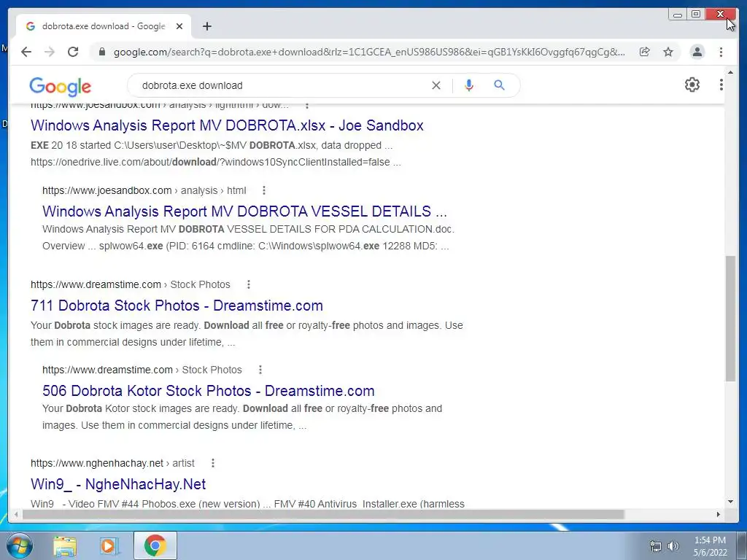This screenshot has width=747, height=560.
Task: Open Windows Analysis Report MV DOBROTA.xlsx result
Action: (x=227, y=125)
